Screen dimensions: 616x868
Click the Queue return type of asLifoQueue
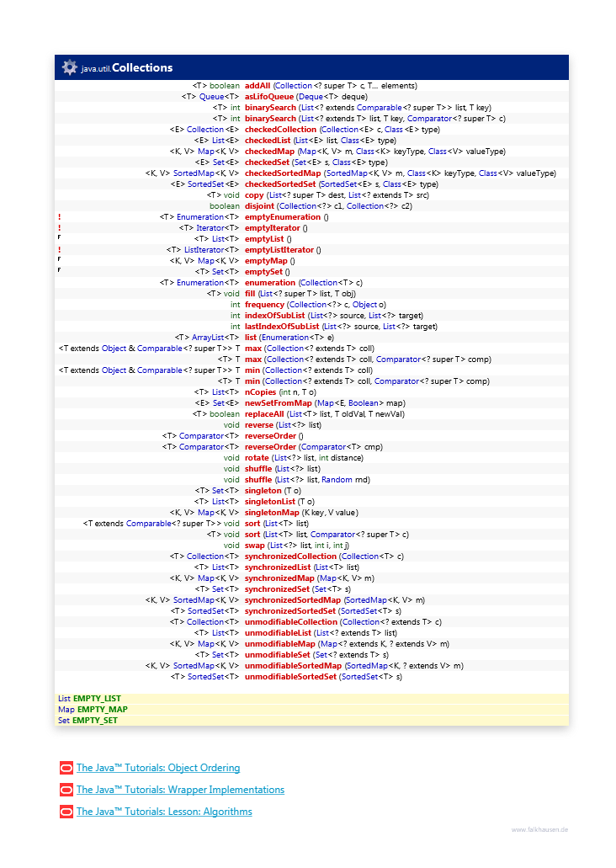(x=211, y=96)
